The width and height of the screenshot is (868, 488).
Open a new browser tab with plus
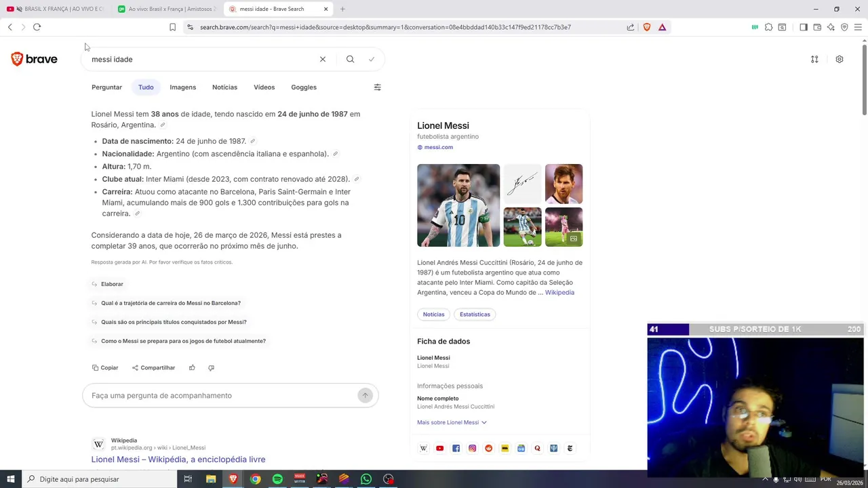[x=342, y=9]
